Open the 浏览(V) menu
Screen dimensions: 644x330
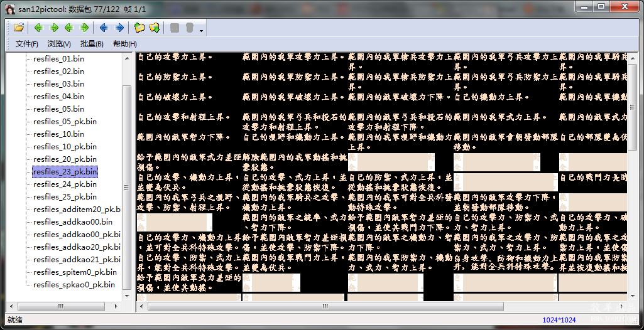tap(59, 44)
